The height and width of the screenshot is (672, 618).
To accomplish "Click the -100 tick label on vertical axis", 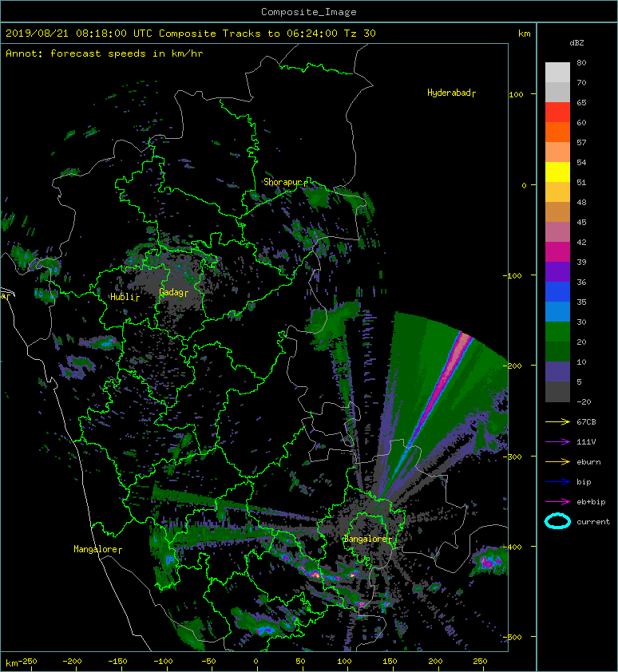I will (513, 275).
